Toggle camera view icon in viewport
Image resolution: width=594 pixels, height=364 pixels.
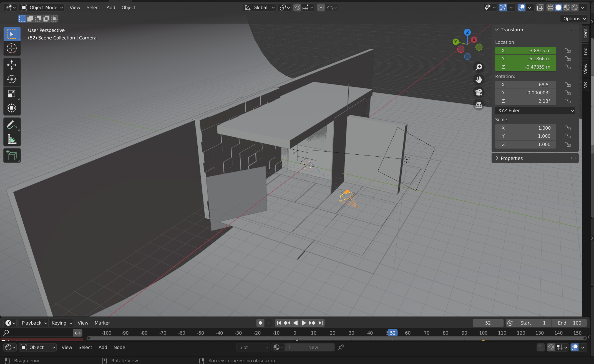pyautogui.click(x=479, y=92)
